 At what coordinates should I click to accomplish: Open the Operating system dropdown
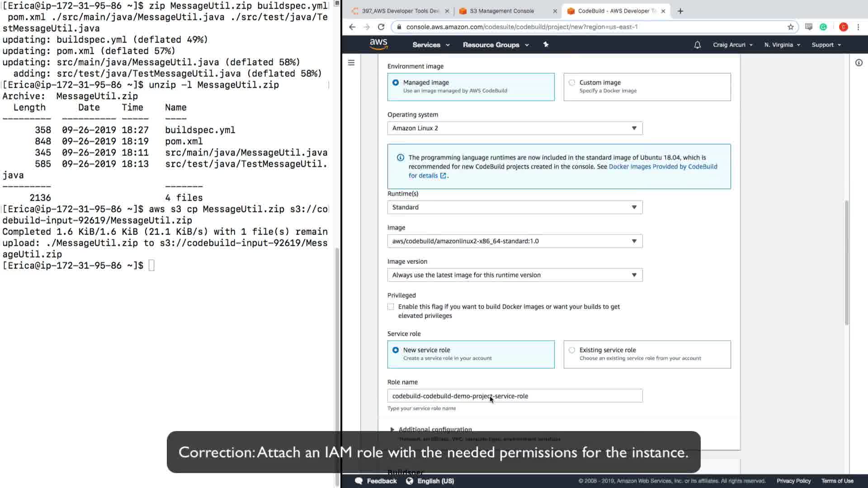514,128
